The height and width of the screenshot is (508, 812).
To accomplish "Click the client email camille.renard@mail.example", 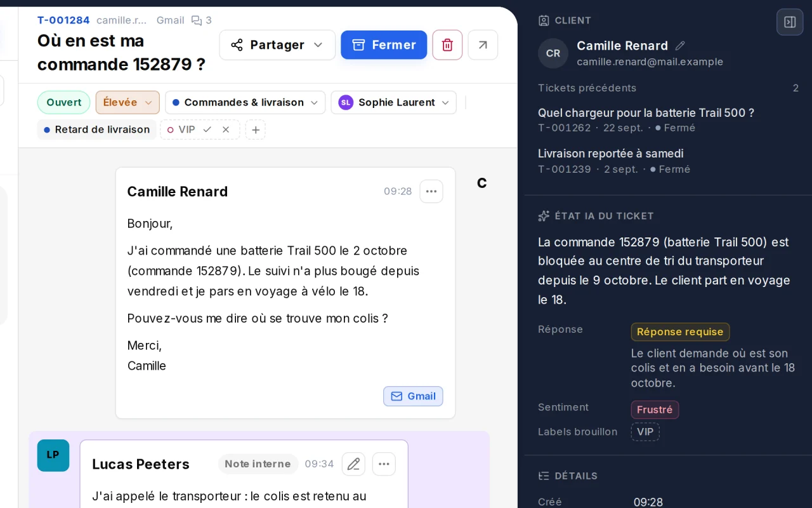I will click(650, 62).
